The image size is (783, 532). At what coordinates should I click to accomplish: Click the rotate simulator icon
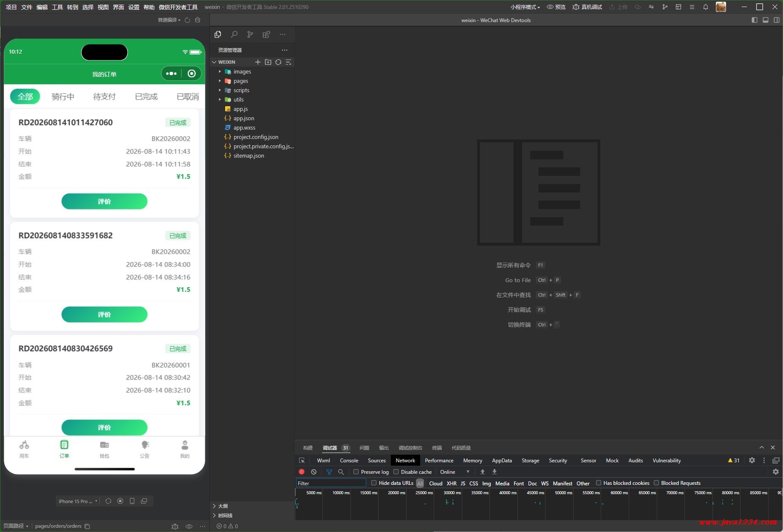coord(108,501)
